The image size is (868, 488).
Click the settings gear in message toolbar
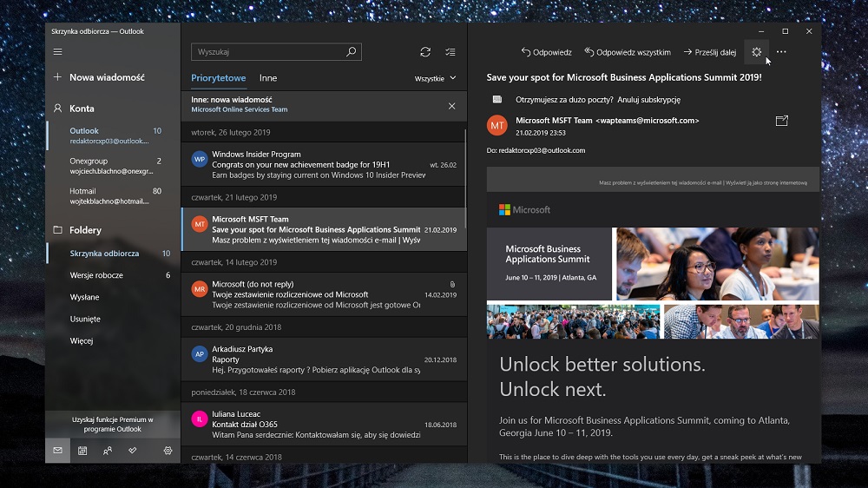[x=756, y=51]
